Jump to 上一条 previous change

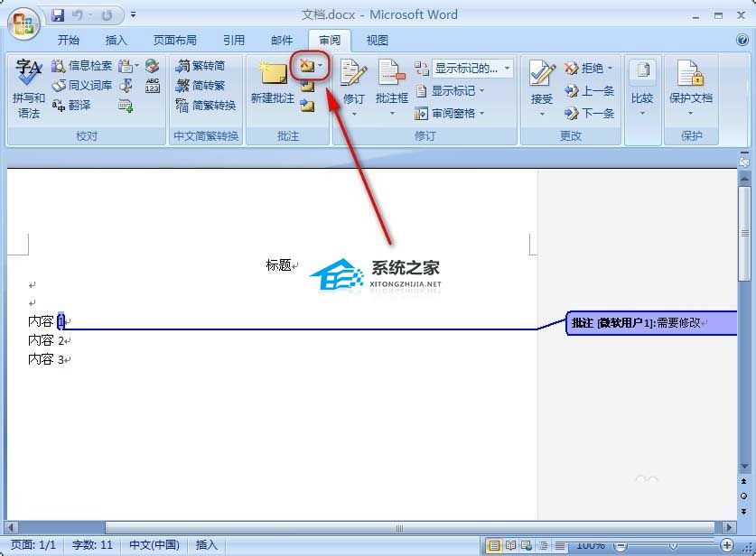point(589,90)
